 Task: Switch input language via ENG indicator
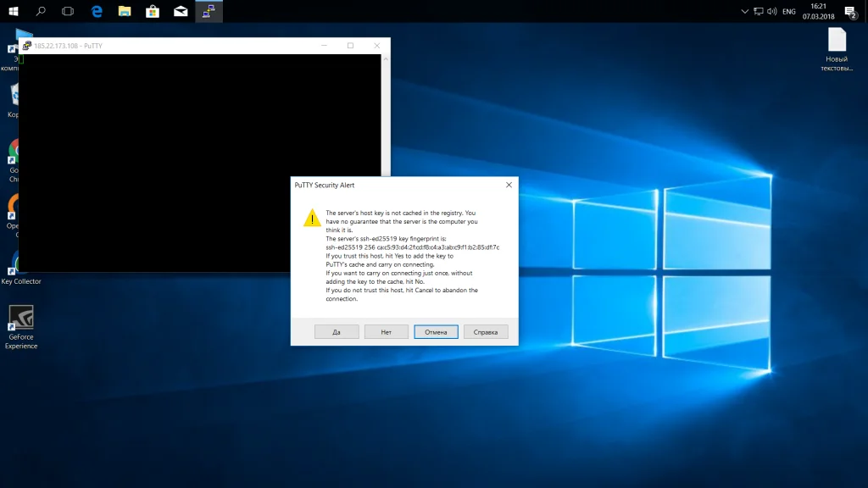tap(789, 12)
